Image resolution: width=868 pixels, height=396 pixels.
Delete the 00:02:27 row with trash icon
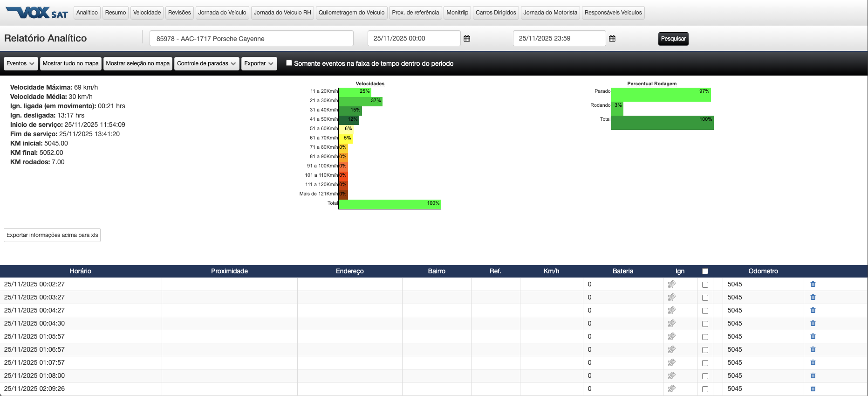click(x=813, y=284)
